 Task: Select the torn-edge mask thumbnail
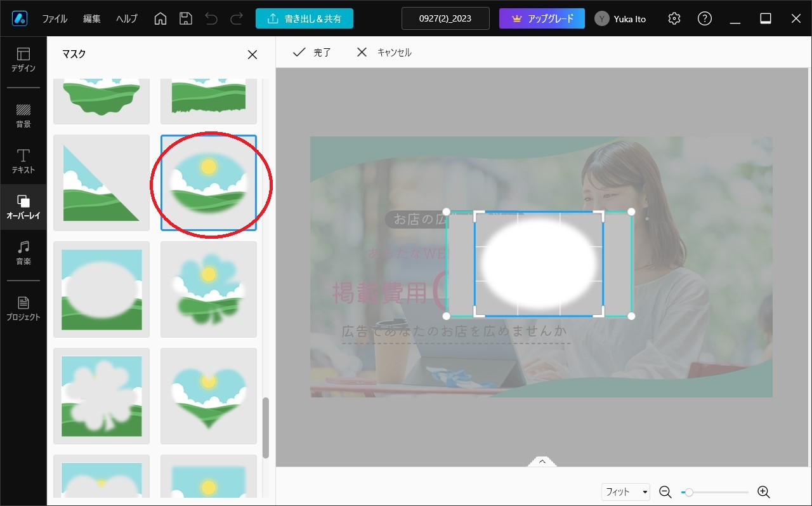click(x=209, y=102)
